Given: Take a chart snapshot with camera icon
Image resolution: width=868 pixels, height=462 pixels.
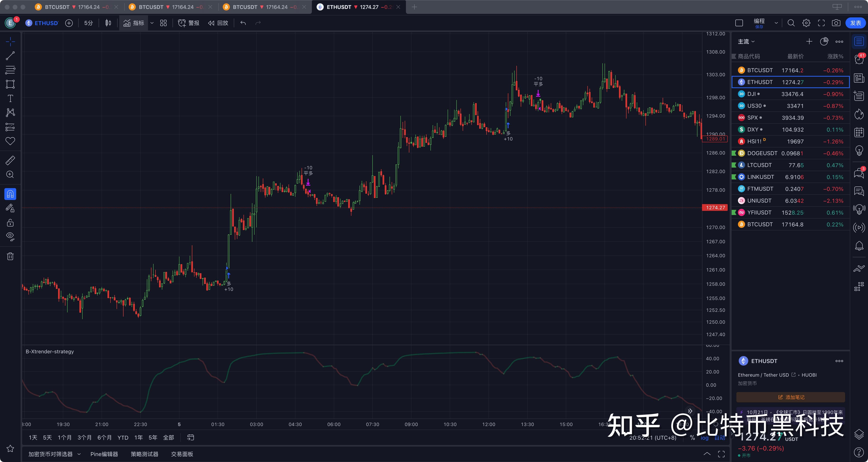Looking at the screenshot, I should 836,23.
